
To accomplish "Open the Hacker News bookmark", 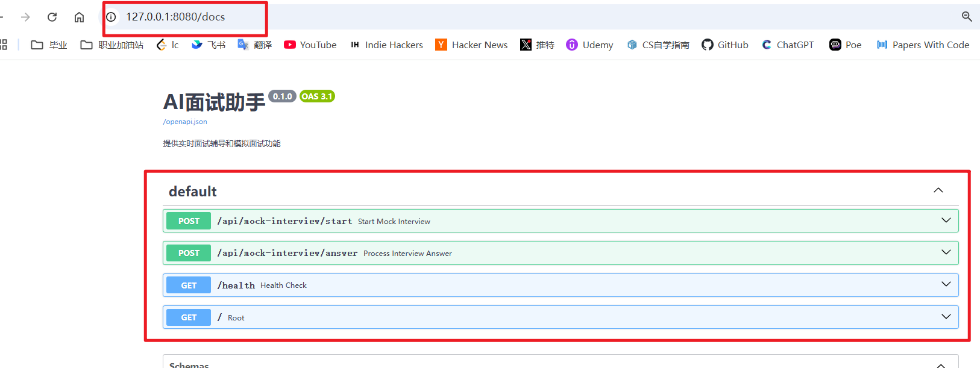I will [x=471, y=45].
